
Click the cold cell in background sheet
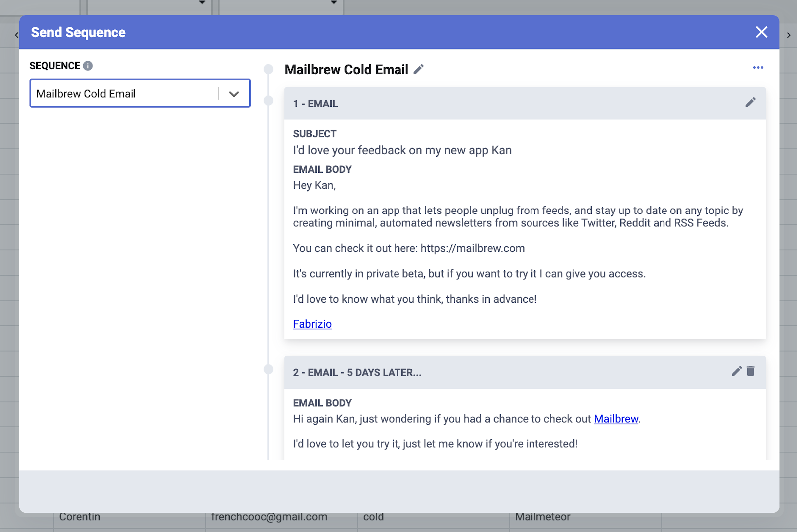373,517
